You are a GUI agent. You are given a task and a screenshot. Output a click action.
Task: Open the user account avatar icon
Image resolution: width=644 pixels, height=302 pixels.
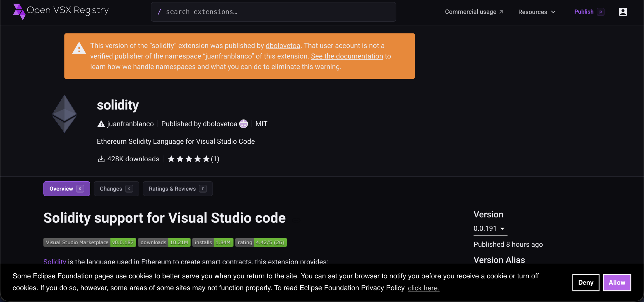click(x=623, y=12)
